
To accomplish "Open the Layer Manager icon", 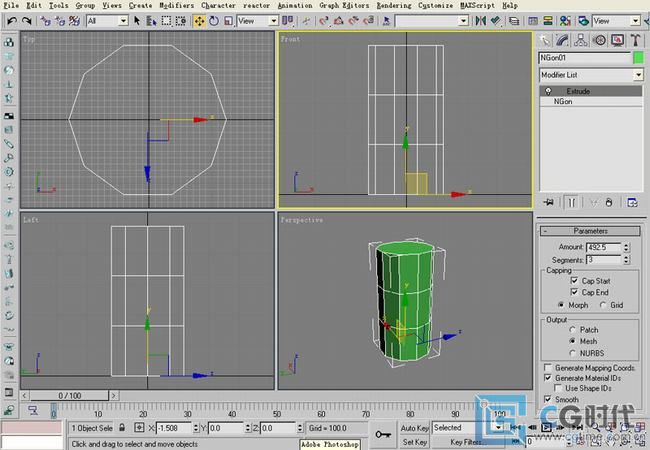I will tap(514, 20).
